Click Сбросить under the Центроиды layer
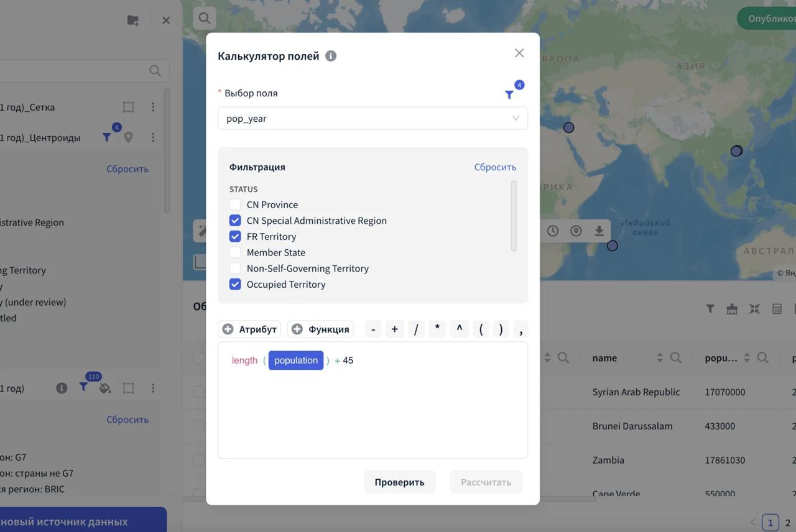Screen dimensions: 796x532 point(127,168)
